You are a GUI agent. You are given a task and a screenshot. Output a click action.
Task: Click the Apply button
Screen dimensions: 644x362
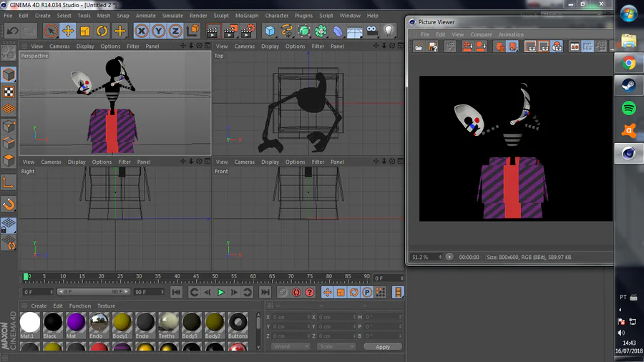click(383, 347)
